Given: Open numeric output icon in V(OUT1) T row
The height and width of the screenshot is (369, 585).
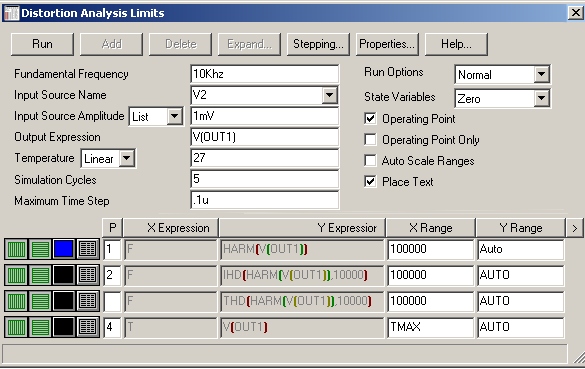Looking at the screenshot, I should 88,327.
